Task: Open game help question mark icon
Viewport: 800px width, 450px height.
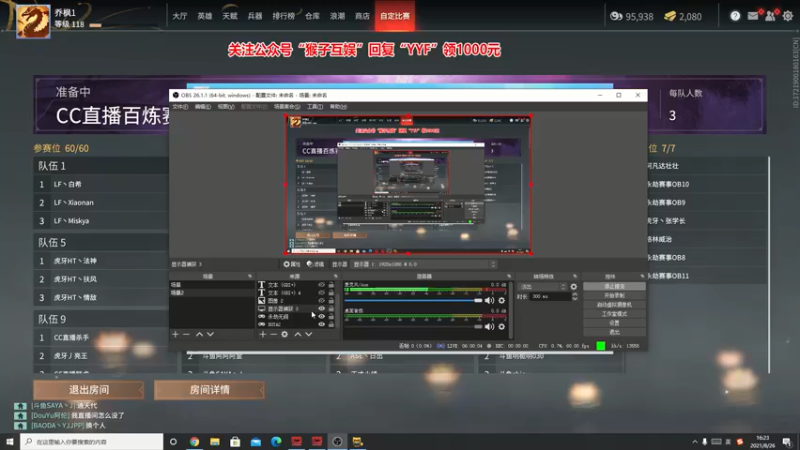Action: click(735, 16)
